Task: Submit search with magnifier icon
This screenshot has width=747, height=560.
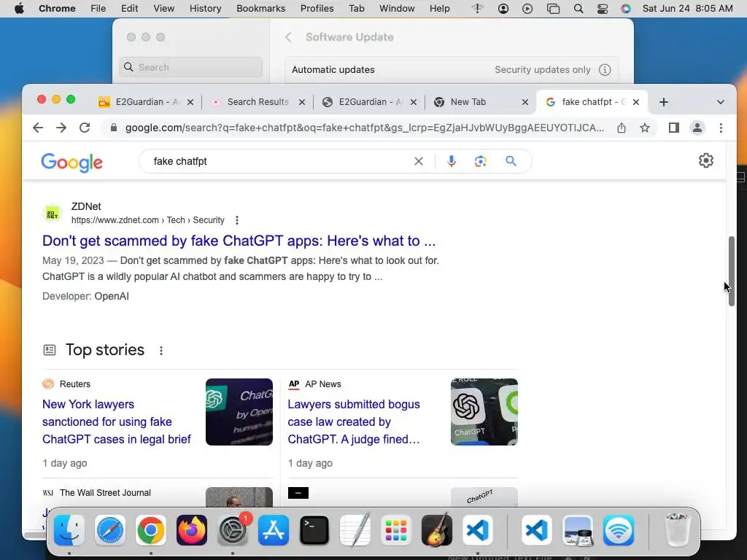Action: [x=511, y=161]
